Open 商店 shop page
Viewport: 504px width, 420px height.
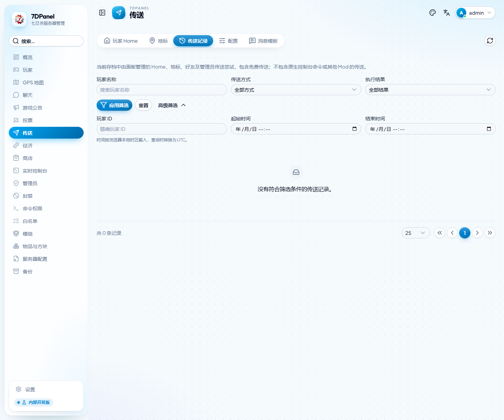(x=46, y=158)
